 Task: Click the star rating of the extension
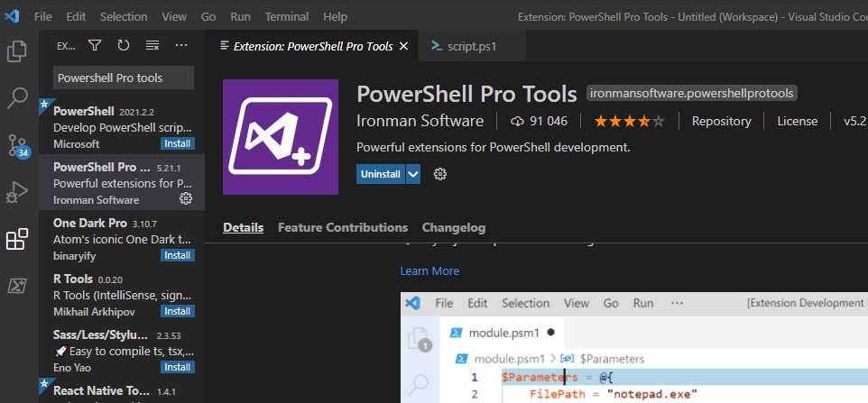(630, 121)
